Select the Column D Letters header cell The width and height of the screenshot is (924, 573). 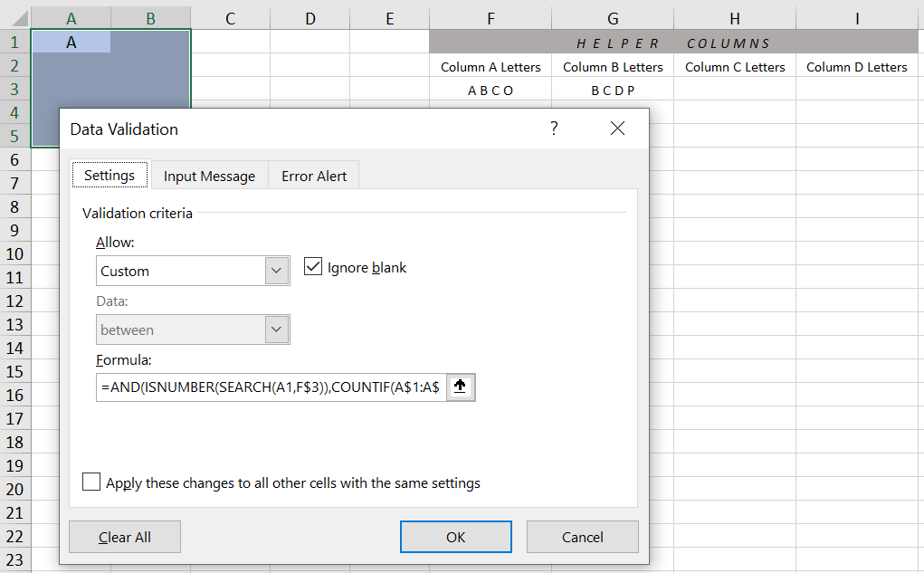point(856,66)
